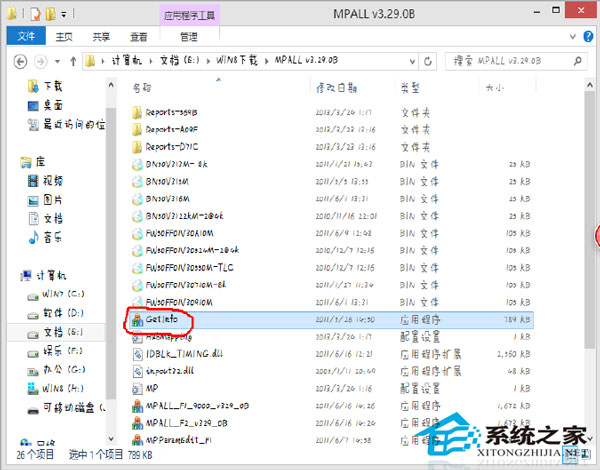Switch to the 查看 ribbon tab
Viewport: 600px width, 470px height.
pyautogui.click(x=139, y=37)
